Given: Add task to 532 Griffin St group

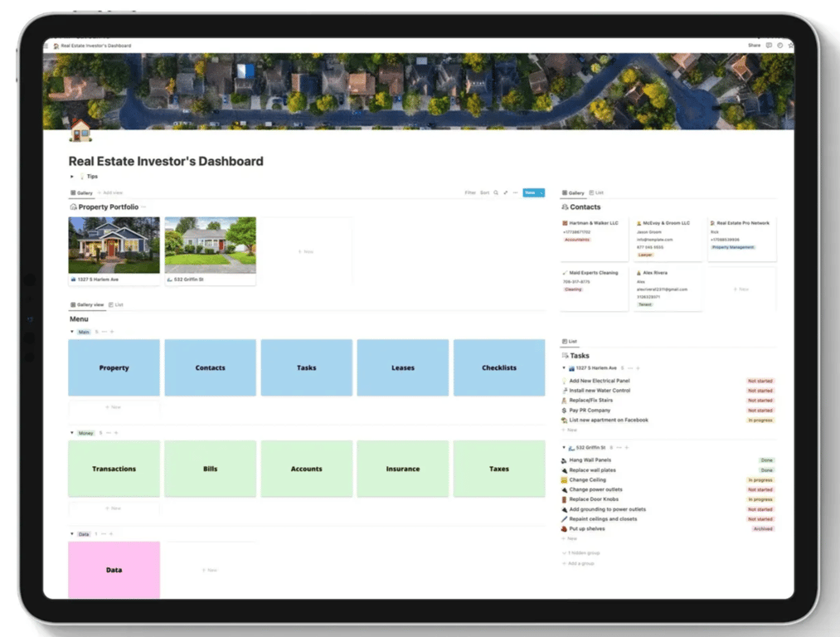Looking at the screenshot, I should click(x=627, y=448).
